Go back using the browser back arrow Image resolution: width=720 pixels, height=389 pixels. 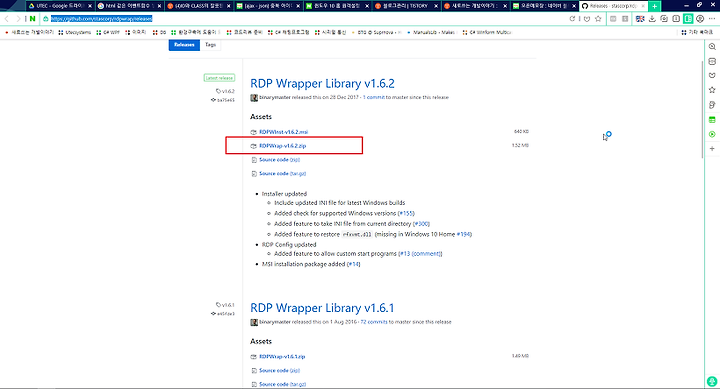click(x=6, y=19)
